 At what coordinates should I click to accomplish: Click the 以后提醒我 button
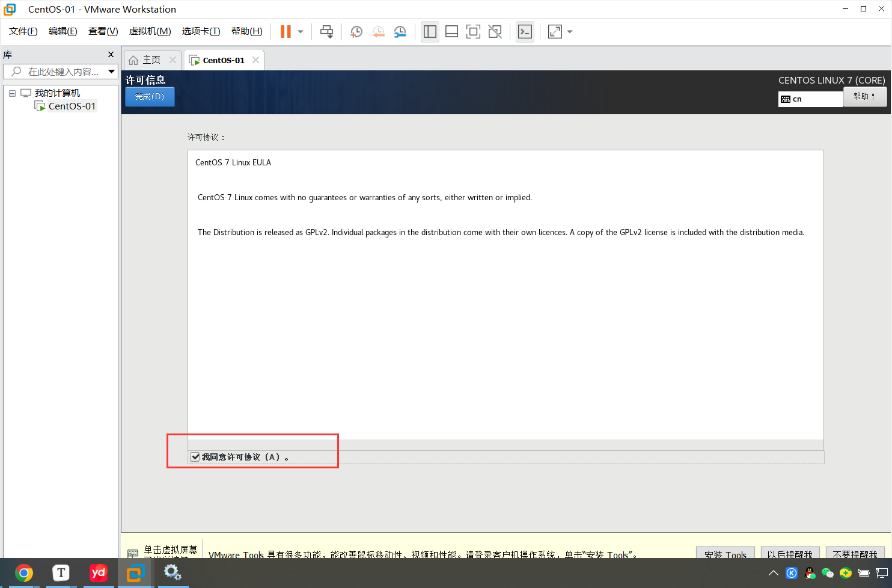click(789, 553)
